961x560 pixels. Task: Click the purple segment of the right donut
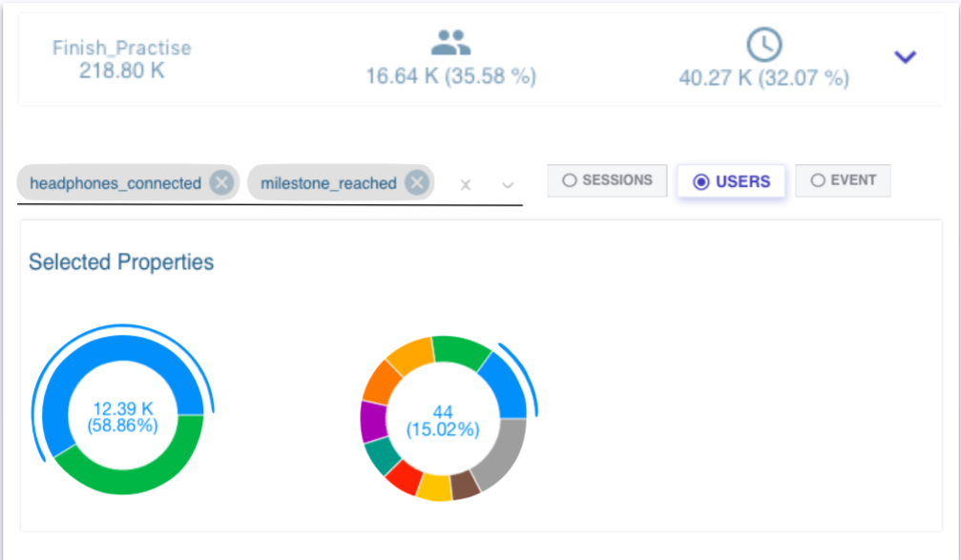coord(371,420)
